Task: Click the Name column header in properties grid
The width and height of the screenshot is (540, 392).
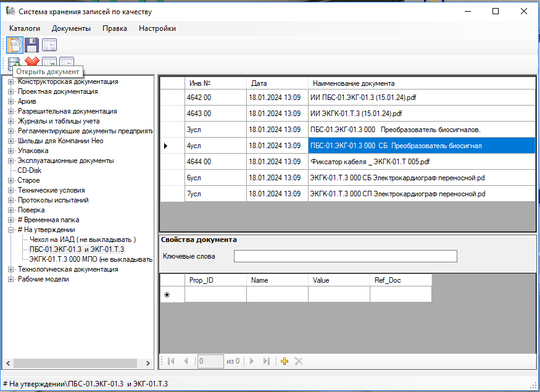Action: (x=277, y=280)
